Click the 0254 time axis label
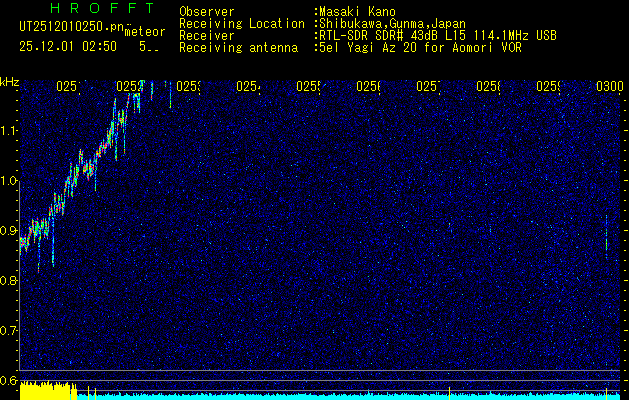The image size is (629, 400). click(x=248, y=86)
